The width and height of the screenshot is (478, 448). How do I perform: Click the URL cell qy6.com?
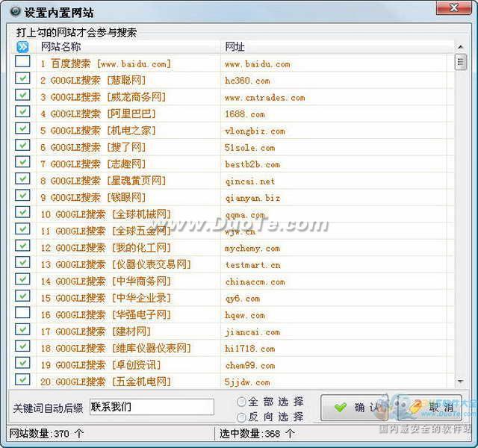point(242,299)
